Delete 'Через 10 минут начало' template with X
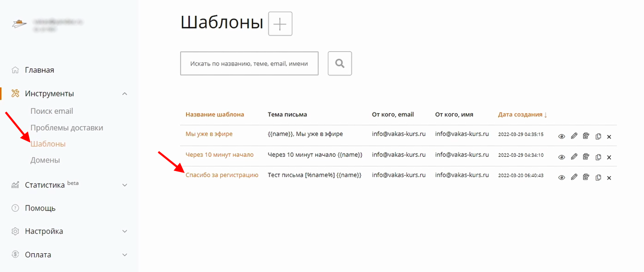 [x=609, y=157]
